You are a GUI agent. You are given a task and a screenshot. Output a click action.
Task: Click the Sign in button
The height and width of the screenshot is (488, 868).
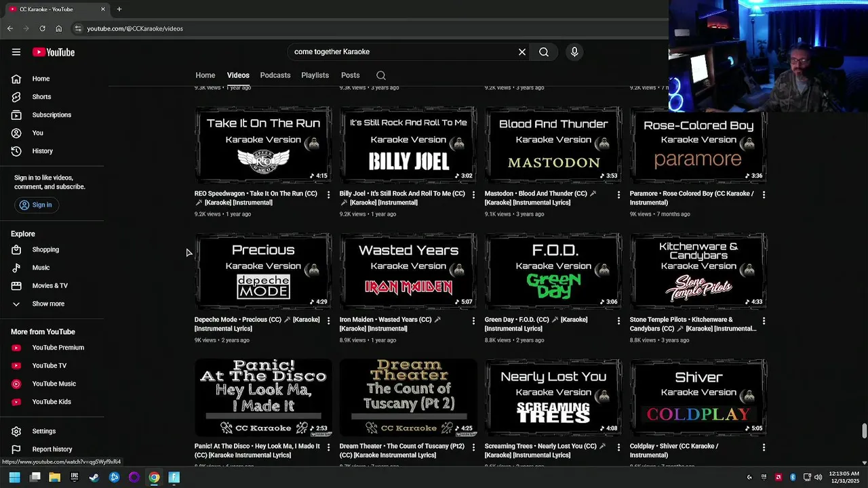36,205
